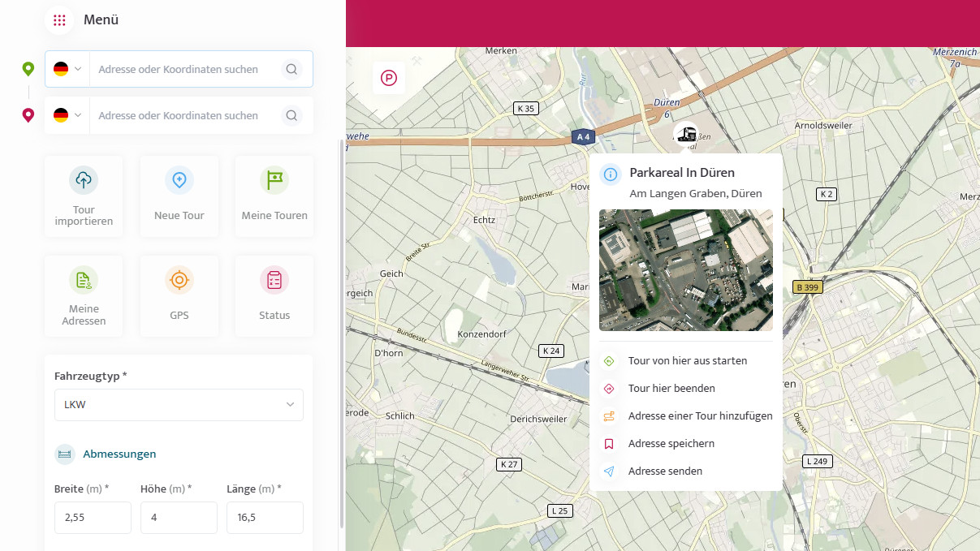
Task: Focus the start address search field
Action: [185, 69]
